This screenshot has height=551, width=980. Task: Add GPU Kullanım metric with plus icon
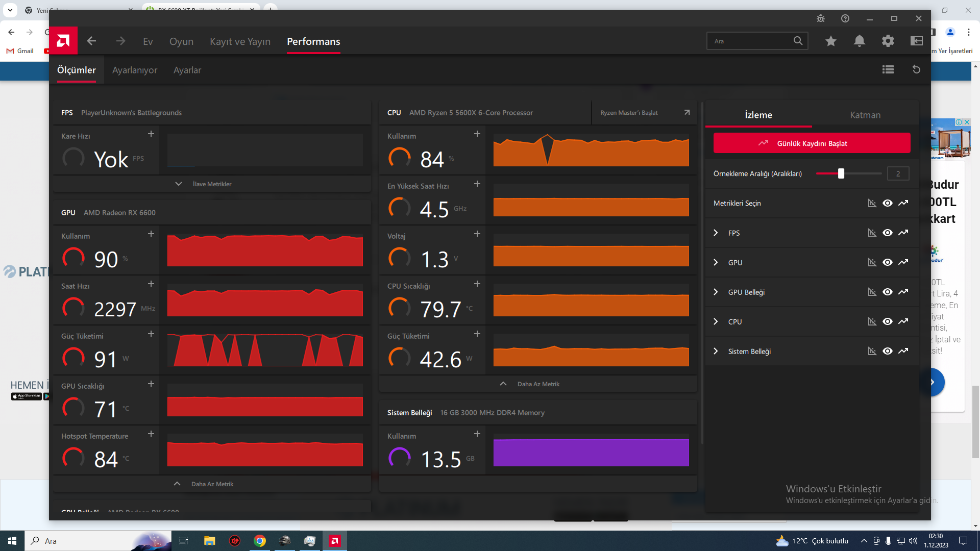tap(151, 234)
